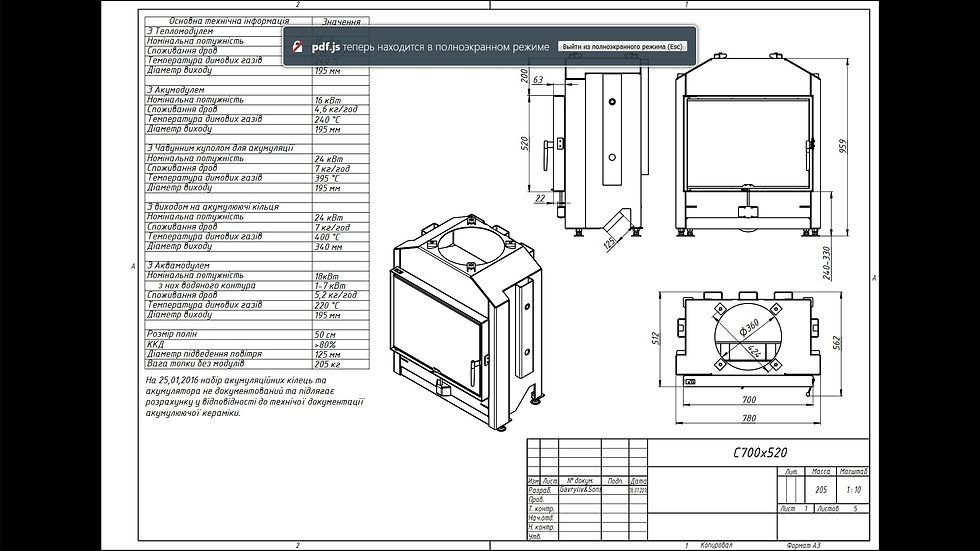Screen dimensions: 980x551
Task: Click the '240-330' dimension label
Action: click(827, 264)
